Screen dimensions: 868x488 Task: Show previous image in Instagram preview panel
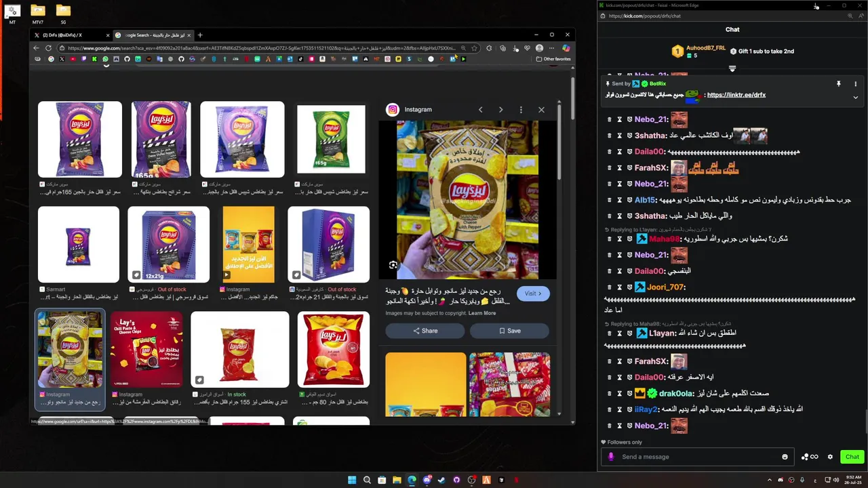(481, 110)
